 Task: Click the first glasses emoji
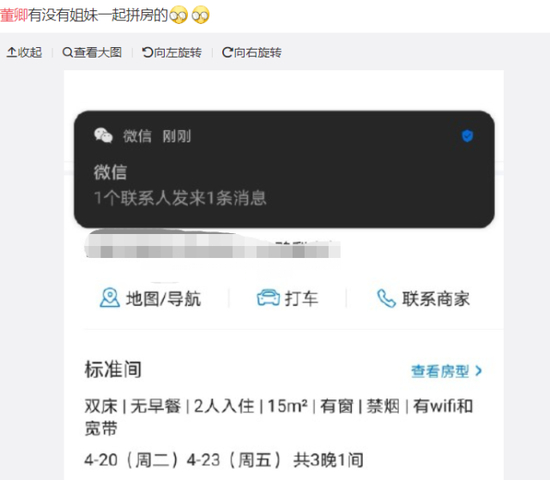coord(179,15)
